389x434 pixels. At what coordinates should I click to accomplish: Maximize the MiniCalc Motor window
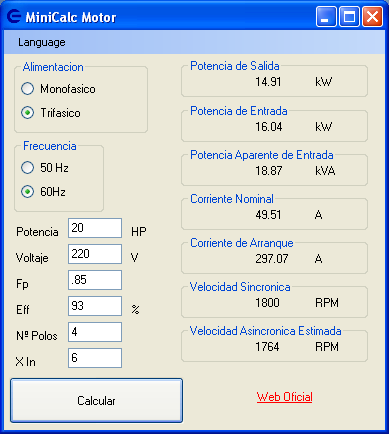tap(349, 16)
